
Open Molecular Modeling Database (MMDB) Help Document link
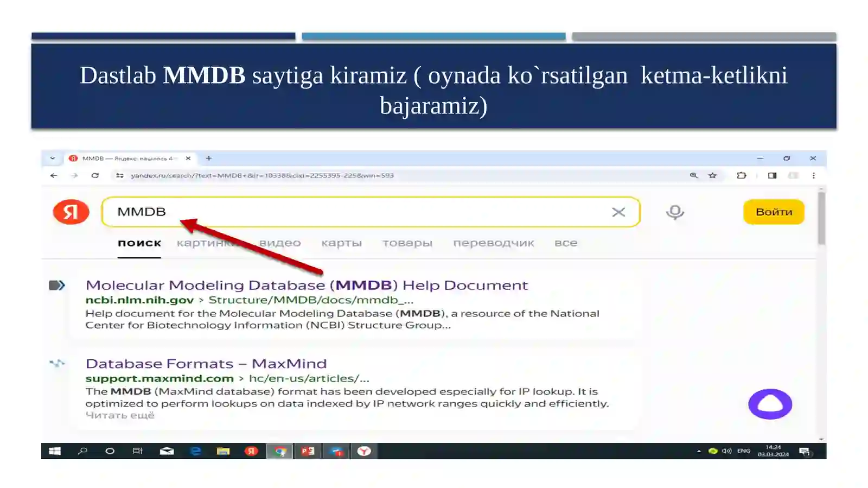(x=307, y=285)
